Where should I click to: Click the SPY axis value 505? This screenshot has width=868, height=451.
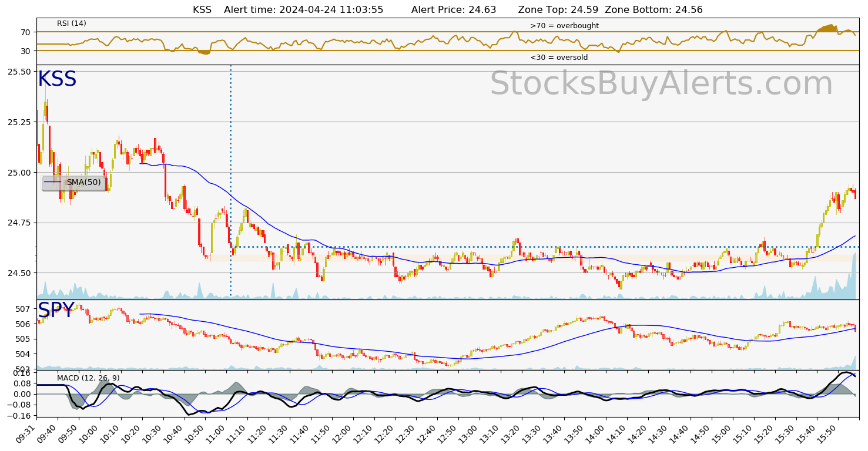pyautogui.click(x=24, y=339)
